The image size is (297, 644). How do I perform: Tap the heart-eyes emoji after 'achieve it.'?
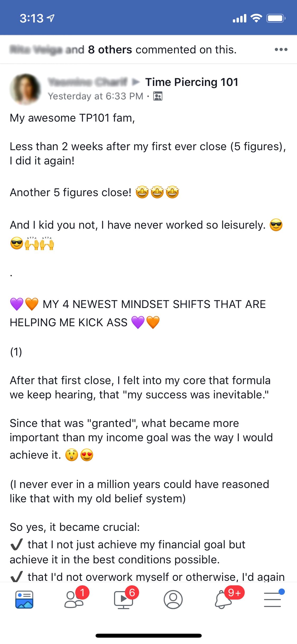click(x=87, y=455)
